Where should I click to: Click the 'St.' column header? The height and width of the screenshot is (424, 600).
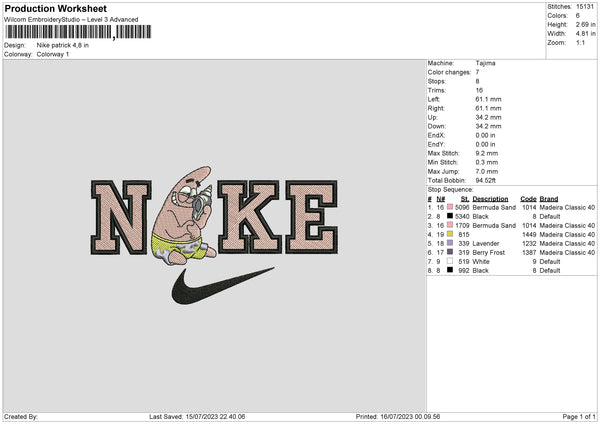(x=465, y=199)
